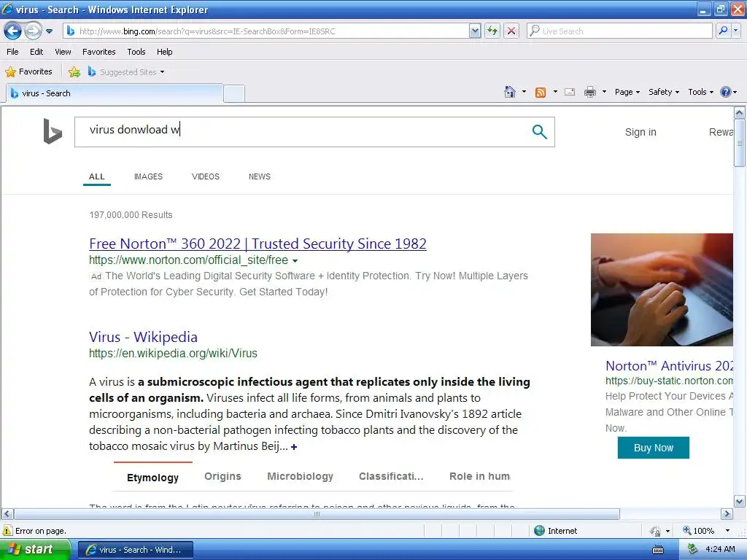Select the ALL results tab
The height and width of the screenshot is (560, 747).
click(x=97, y=176)
